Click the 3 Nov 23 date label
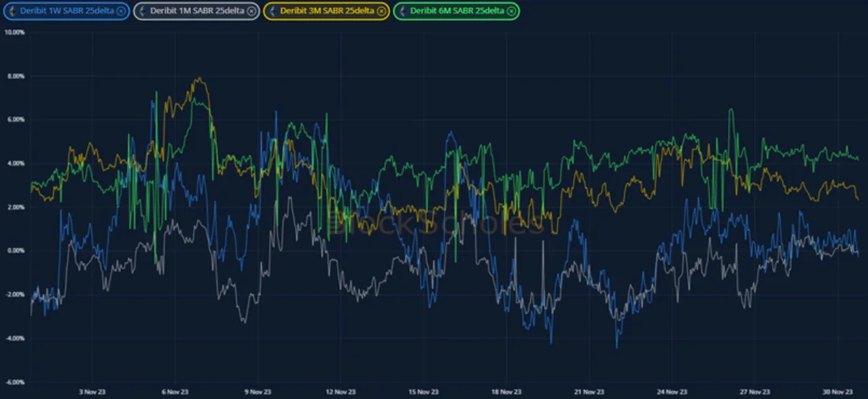The height and width of the screenshot is (399, 868). click(92, 392)
